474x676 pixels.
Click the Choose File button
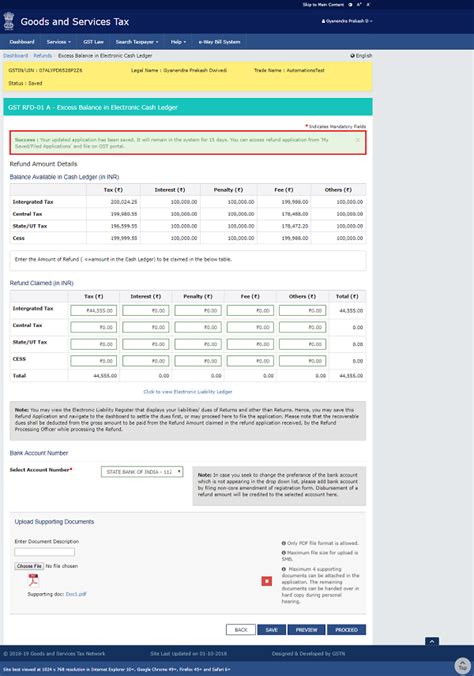[29, 566]
